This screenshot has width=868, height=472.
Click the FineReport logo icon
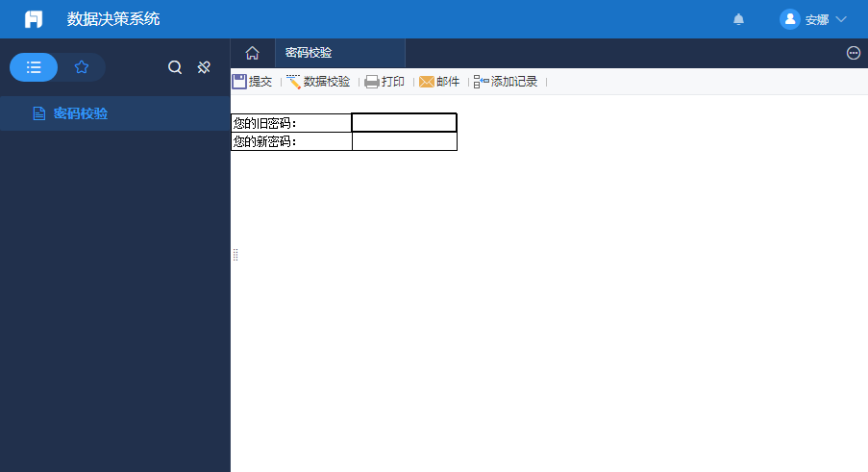(34, 19)
